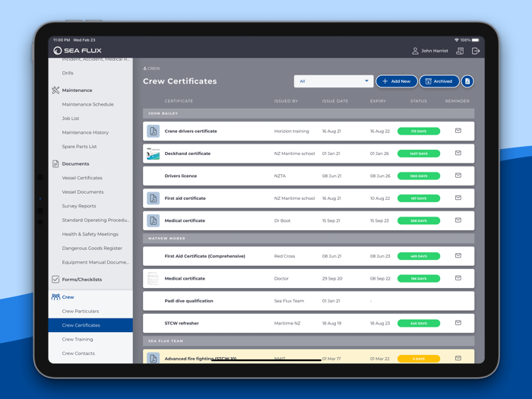This screenshot has height=399, width=532.
Task: Expand the Maintenance section label
Action: pyautogui.click(x=77, y=90)
